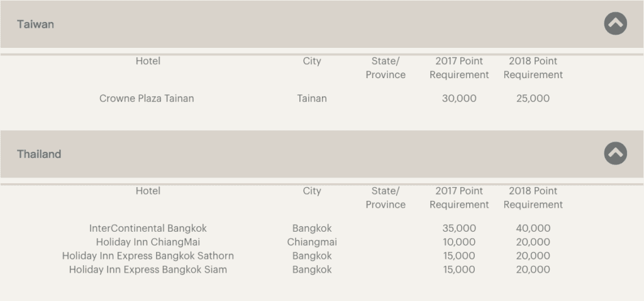This screenshot has width=644, height=301.
Task: Click 2017 Point Requirement header in Thailand table
Action: click(459, 198)
